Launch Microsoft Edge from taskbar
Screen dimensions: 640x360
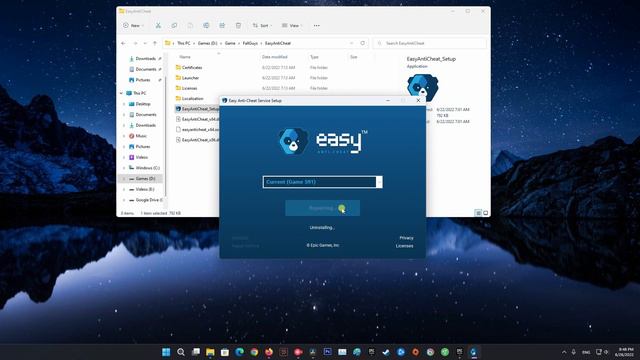tap(240, 352)
